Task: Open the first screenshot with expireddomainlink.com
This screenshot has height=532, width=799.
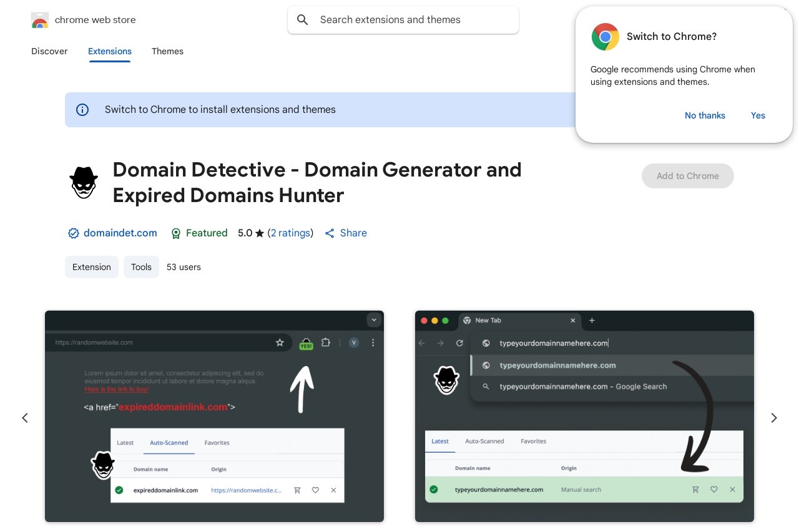Action: 214,416
